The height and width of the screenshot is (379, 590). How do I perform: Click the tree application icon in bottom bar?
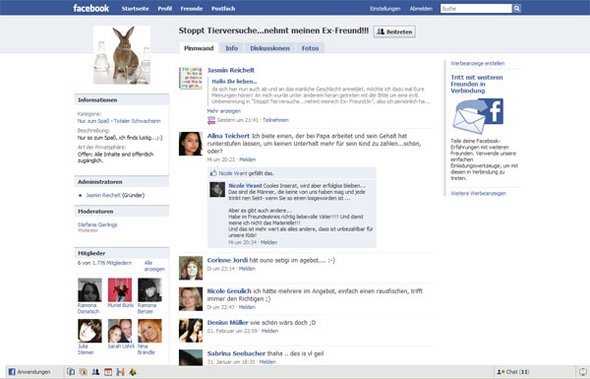(x=133, y=372)
